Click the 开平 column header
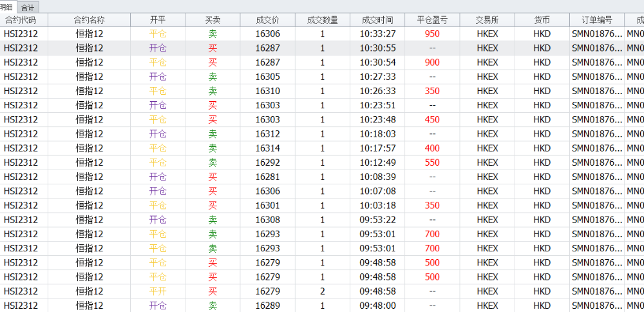Viewport: 644px width, 312px height. click(158, 20)
